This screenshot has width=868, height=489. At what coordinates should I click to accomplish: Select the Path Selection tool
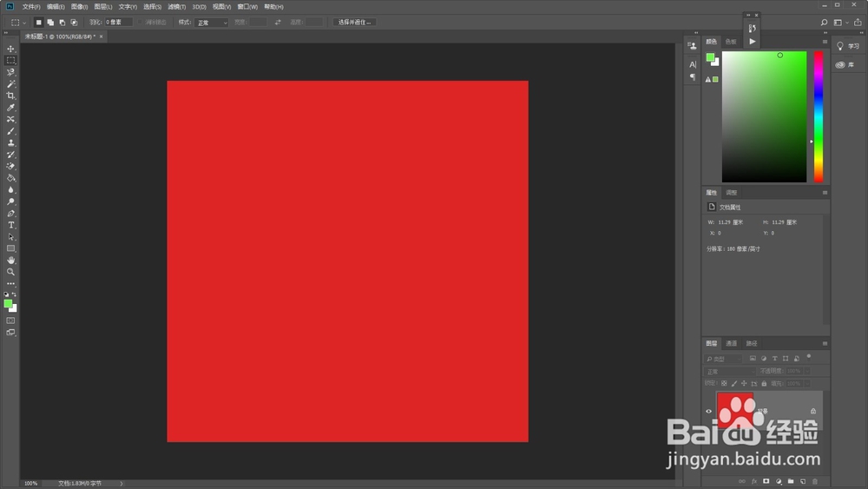click(10, 236)
